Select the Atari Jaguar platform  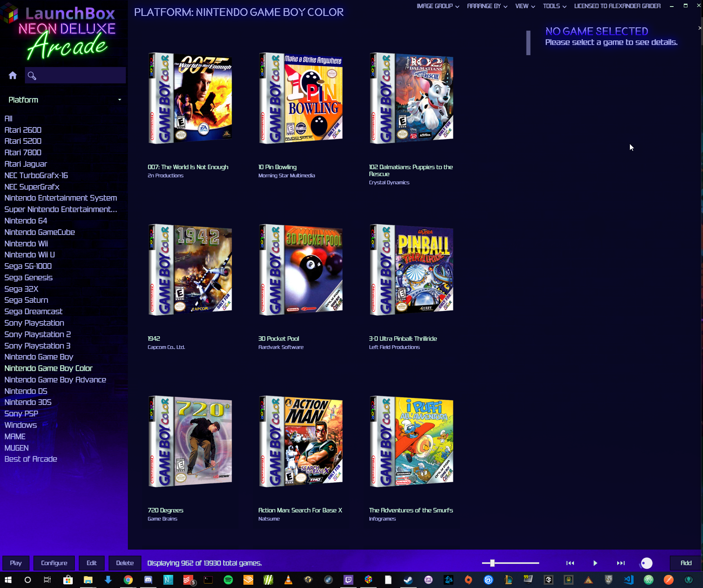26,164
